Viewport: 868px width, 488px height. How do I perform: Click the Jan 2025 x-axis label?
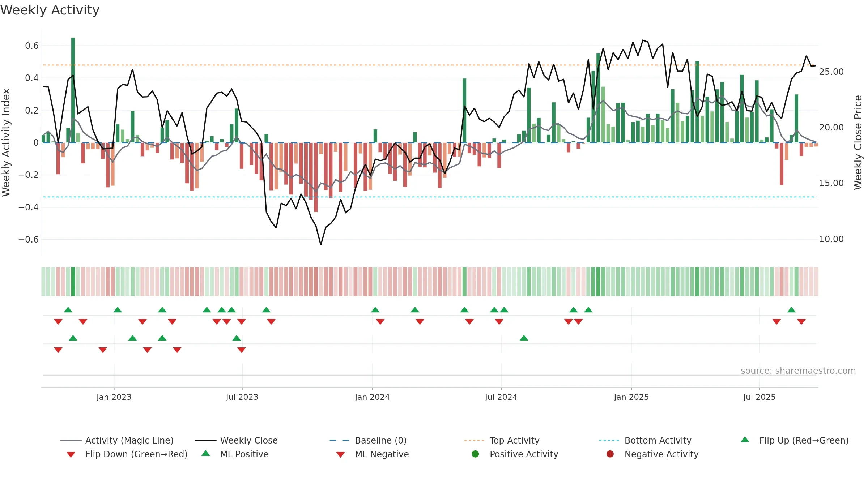pos(631,397)
